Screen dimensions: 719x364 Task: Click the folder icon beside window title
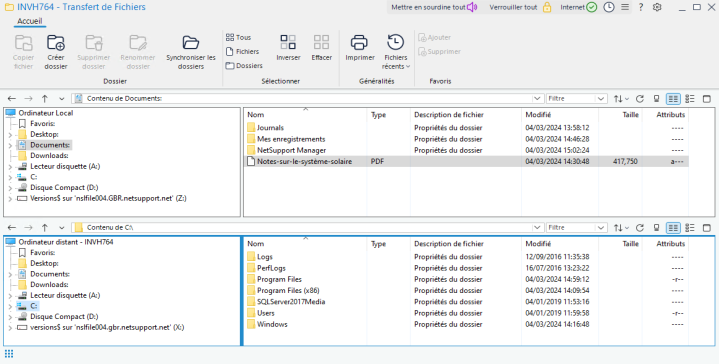point(9,7)
